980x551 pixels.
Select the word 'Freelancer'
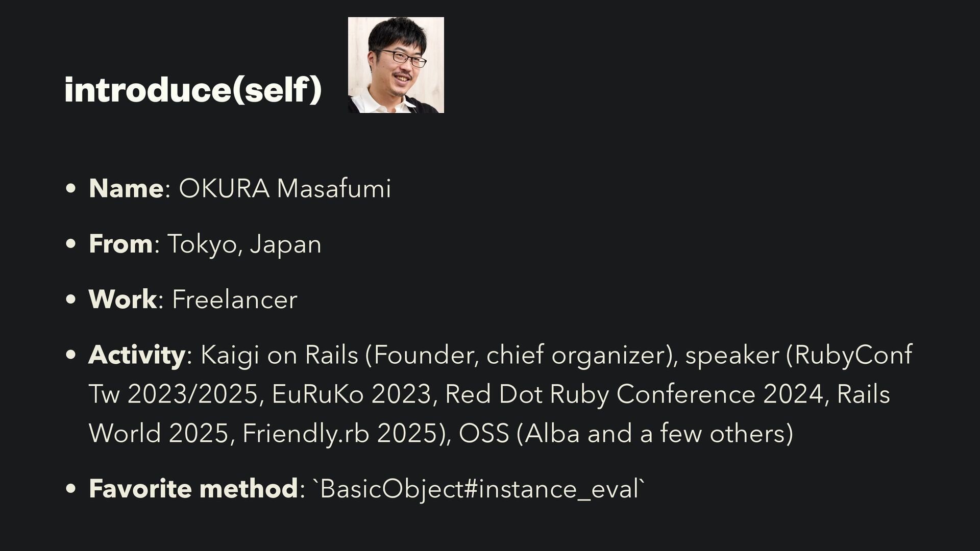[235, 299]
